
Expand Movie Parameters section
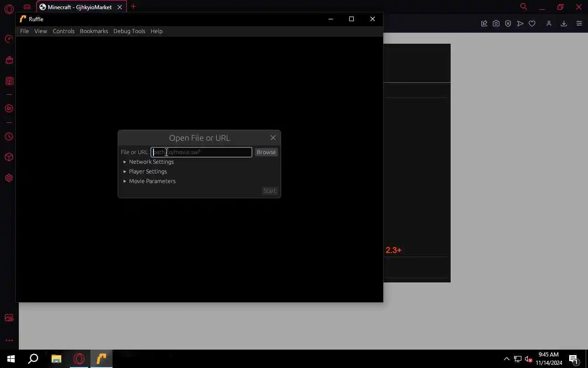[x=149, y=181]
